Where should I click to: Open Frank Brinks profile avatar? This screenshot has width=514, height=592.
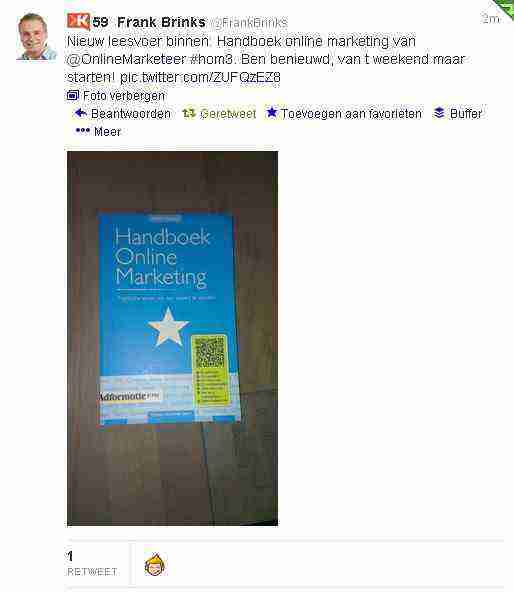(36, 37)
